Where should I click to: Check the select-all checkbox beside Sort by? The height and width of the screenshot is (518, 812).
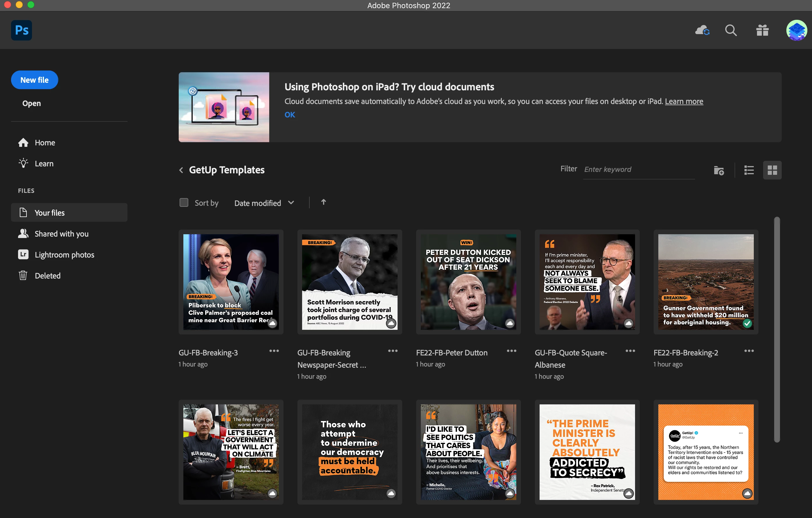(x=184, y=202)
